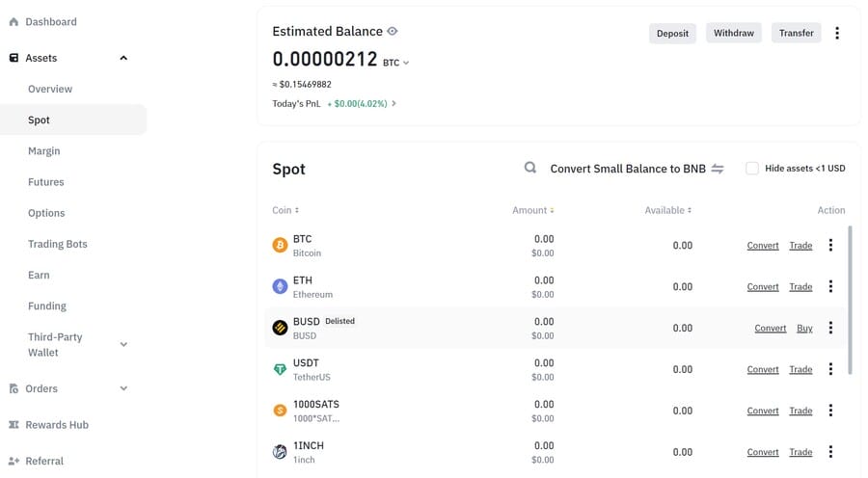Open Trading Bots in the sidebar

tap(58, 244)
